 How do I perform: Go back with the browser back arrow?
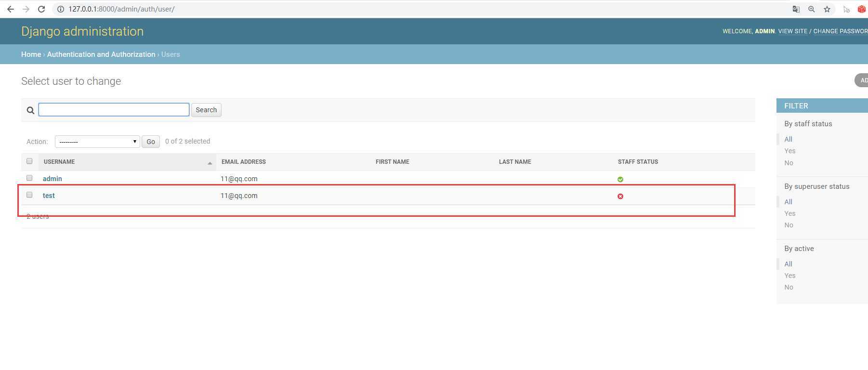[x=11, y=9]
